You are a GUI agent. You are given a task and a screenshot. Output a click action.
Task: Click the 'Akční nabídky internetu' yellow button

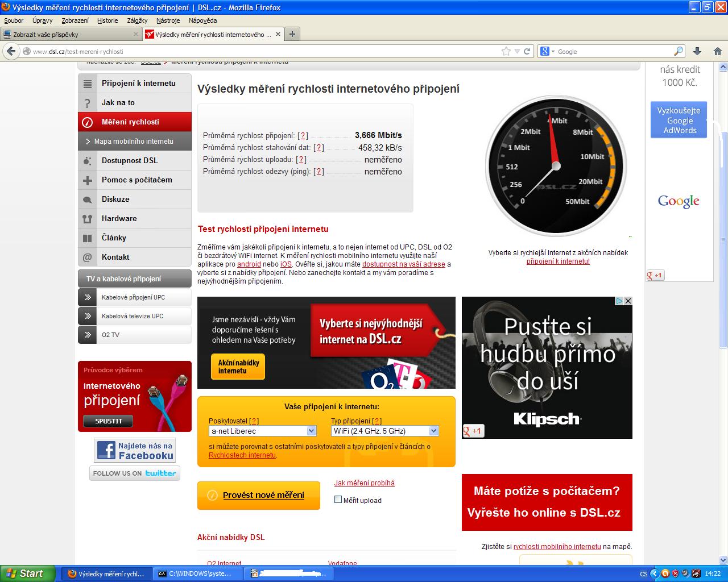click(238, 367)
